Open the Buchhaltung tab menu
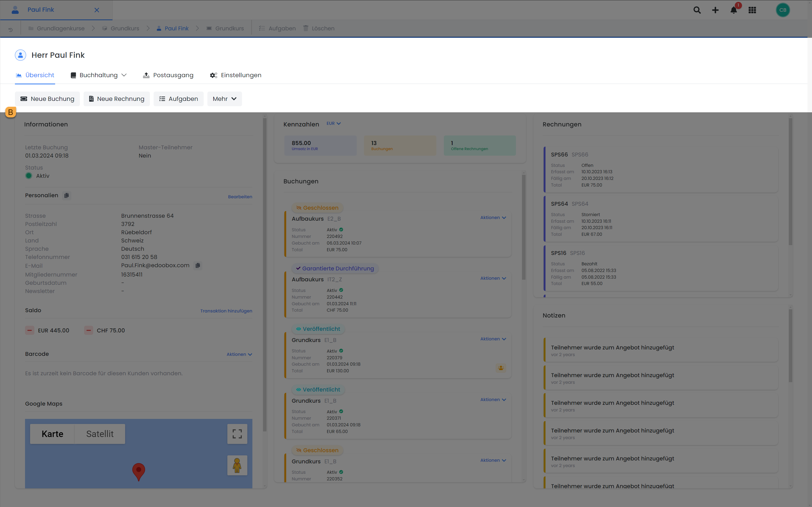 pyautogui.click(x=99, y=75)
